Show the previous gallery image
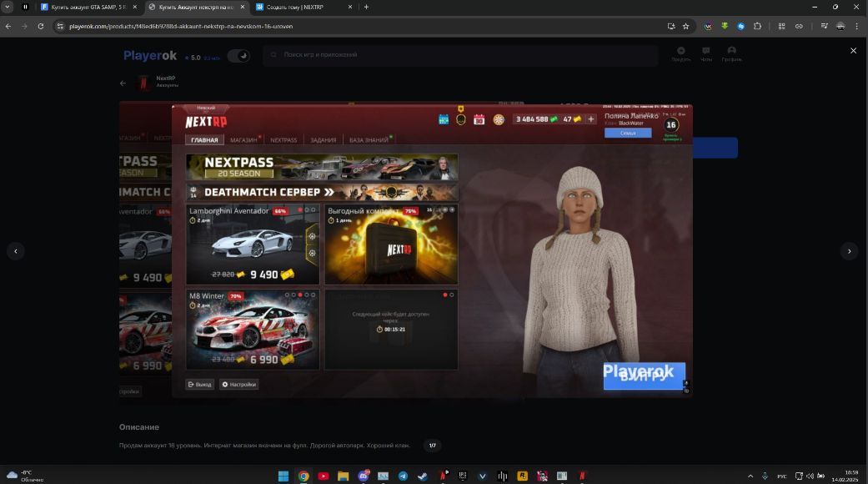This screenshot has height=484, width=868. click(16, 251)
